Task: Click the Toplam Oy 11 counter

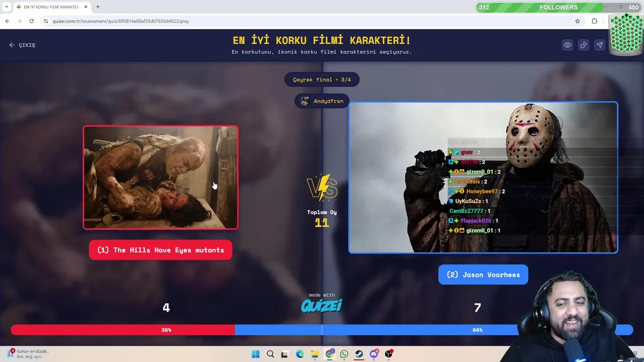Action: [322, 218]
